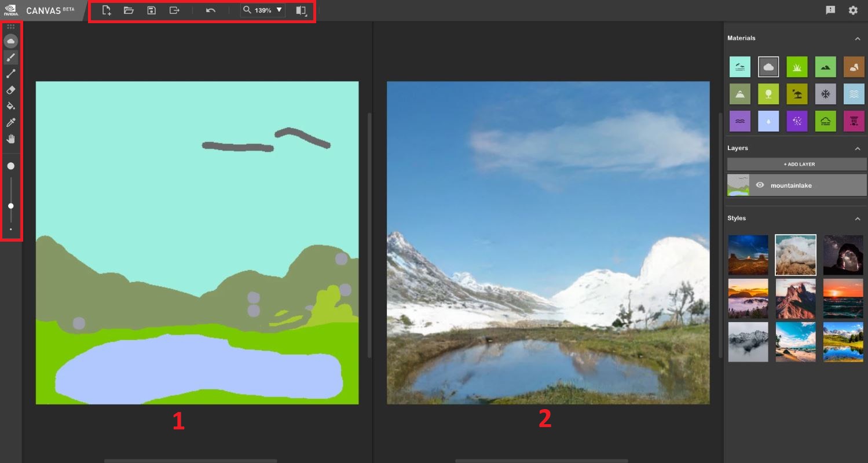Pick the magenta stone pillar material
Viewport: 868px width, 463px height.
point(854,121)
